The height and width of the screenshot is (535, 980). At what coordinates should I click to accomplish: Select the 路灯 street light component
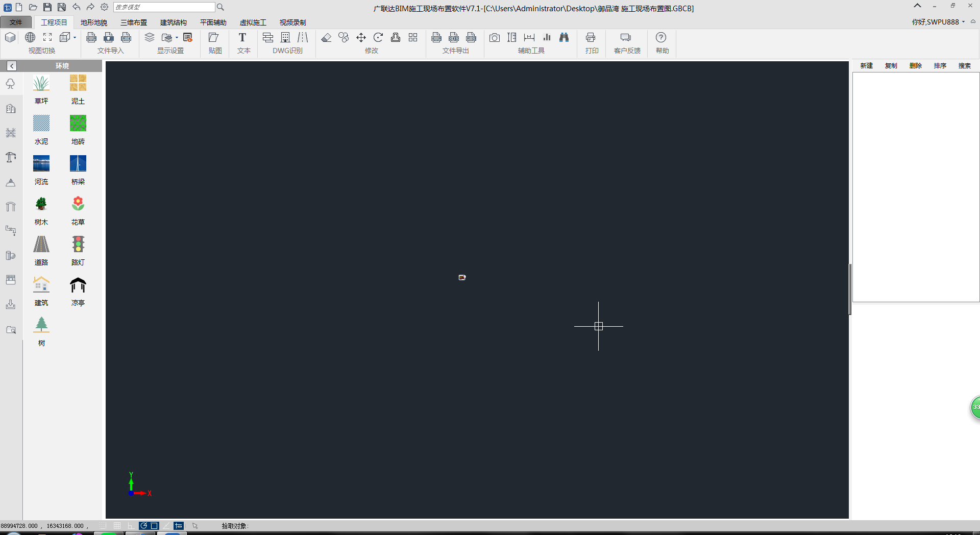pos(78,251)
